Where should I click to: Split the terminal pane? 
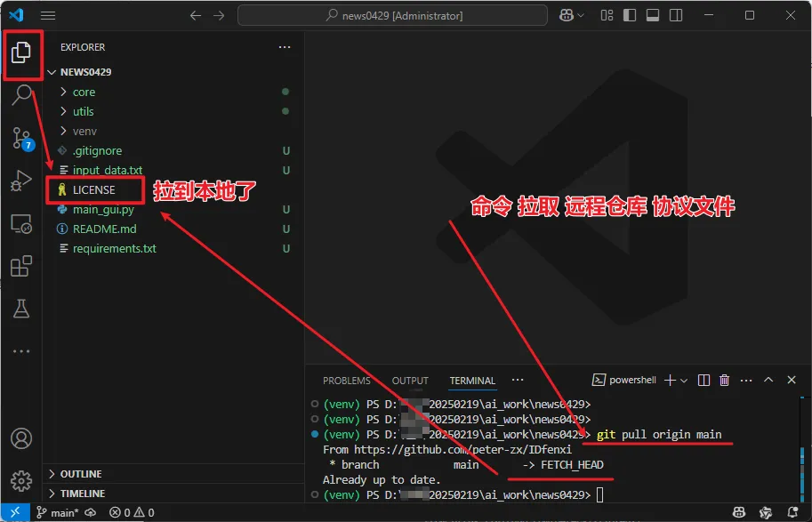[x=703, y=381]
